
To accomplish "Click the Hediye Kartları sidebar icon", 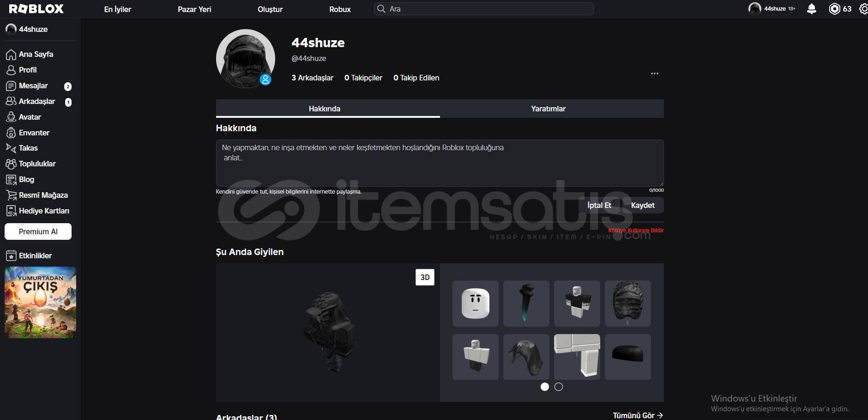I will [11, 211].
